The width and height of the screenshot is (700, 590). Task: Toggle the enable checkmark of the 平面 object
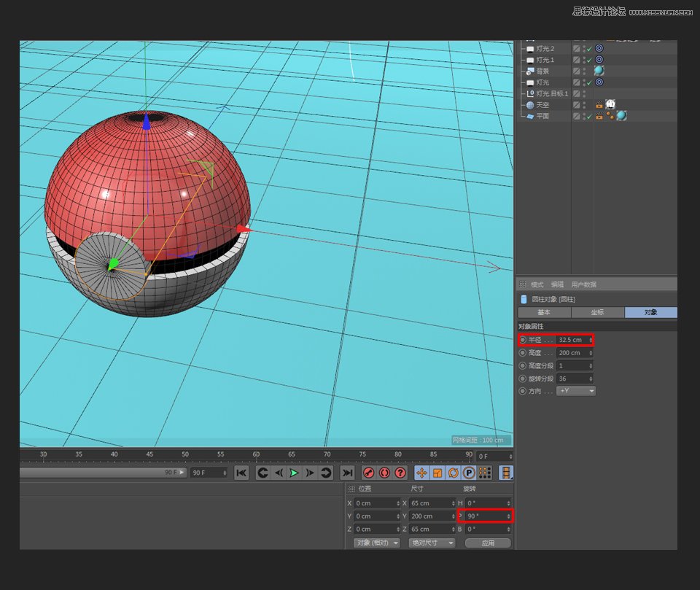(x=589, y=115)
